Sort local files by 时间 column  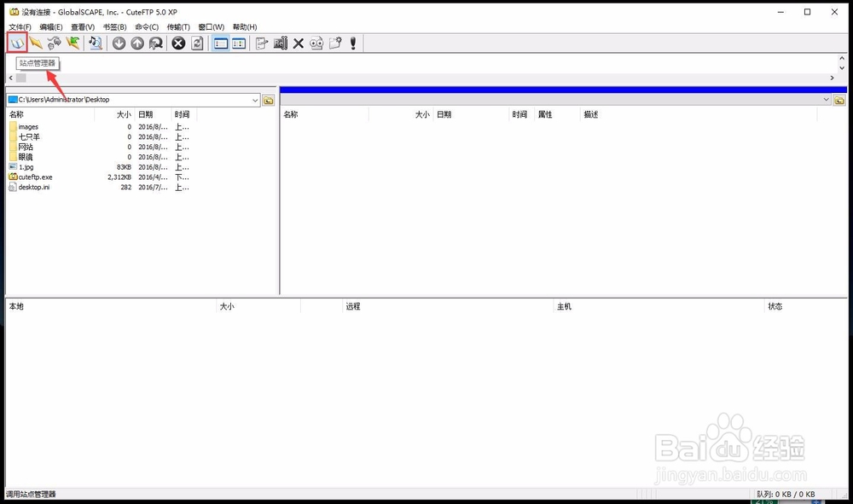(184, 114)
